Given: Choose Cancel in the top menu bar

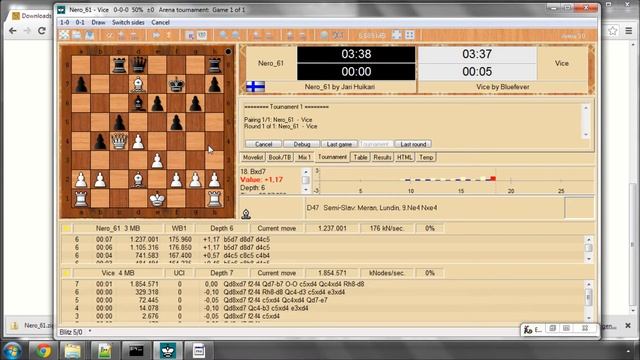Looking at the screenshot, I should (x=160, y=22).
